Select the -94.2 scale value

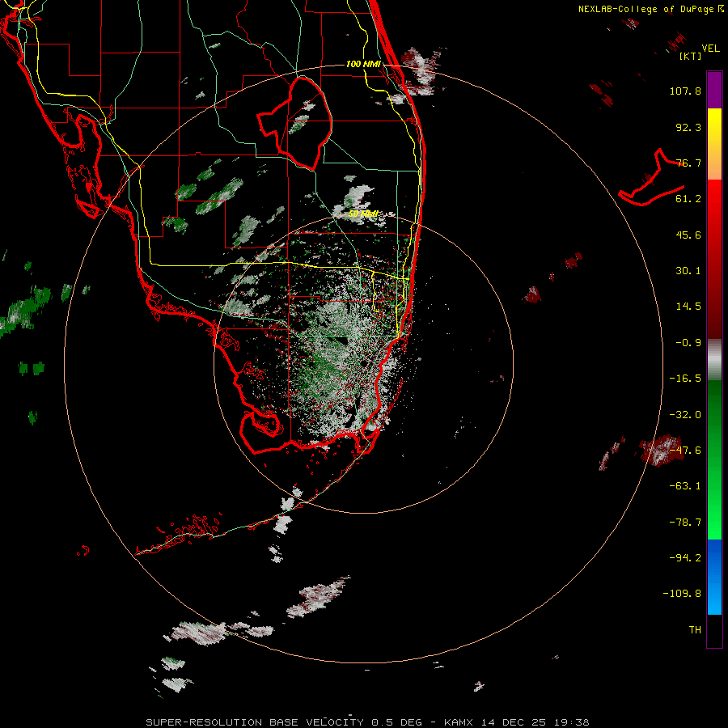point(685,557)
